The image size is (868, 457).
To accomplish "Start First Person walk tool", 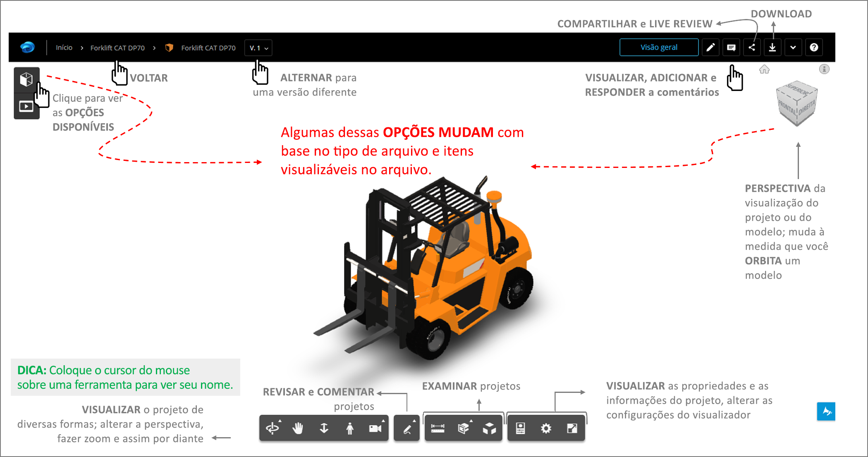I will coord(350,428).
